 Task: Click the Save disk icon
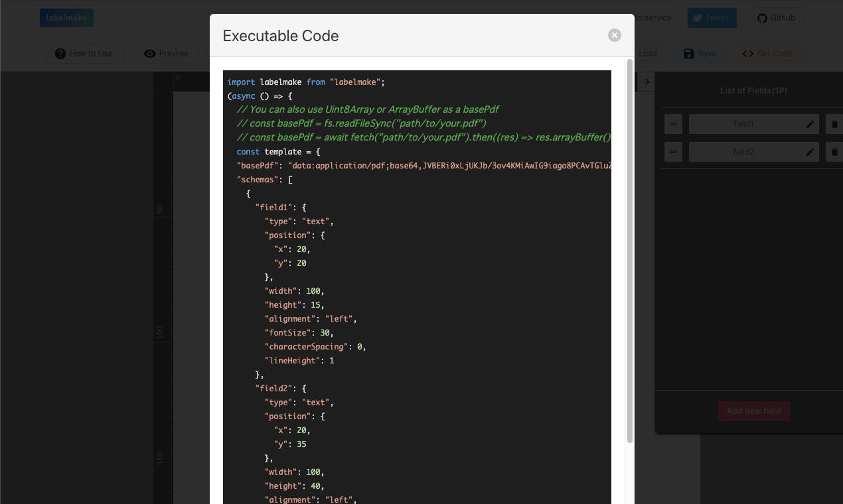click(689, 54)
